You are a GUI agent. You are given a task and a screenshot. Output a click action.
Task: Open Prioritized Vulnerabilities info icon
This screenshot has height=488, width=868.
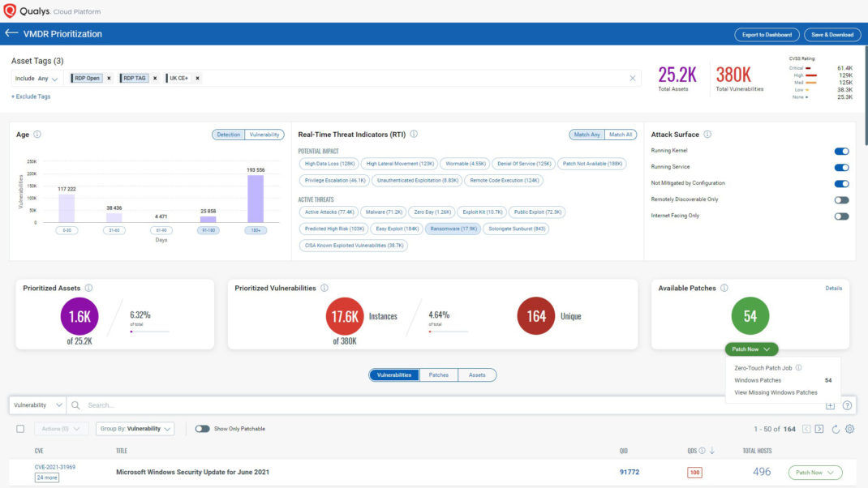tap(324, 288)
